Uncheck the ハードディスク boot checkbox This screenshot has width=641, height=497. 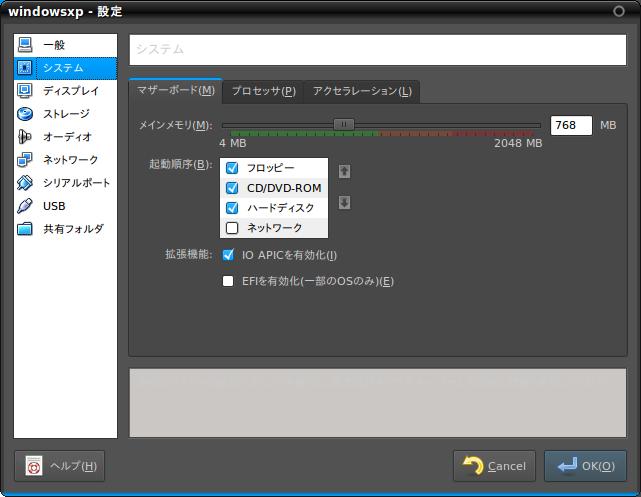click(x=232, y=208)
